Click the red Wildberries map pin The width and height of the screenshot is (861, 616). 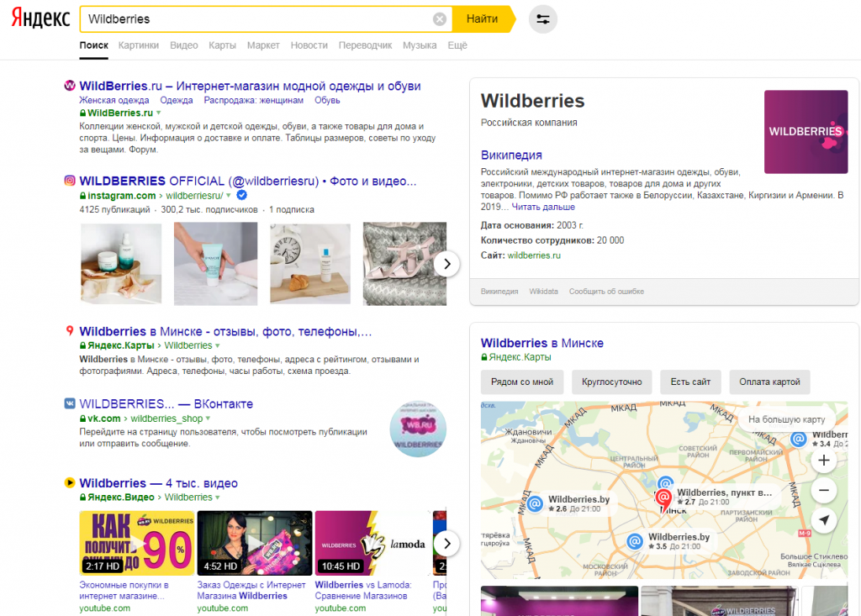tap(663, 499)
